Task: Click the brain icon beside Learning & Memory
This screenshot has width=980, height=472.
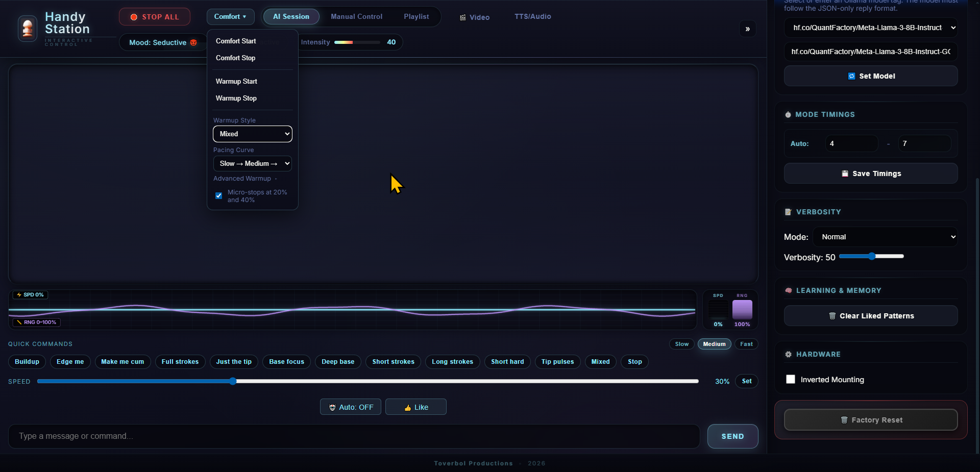Action: (x=789, y=290)
